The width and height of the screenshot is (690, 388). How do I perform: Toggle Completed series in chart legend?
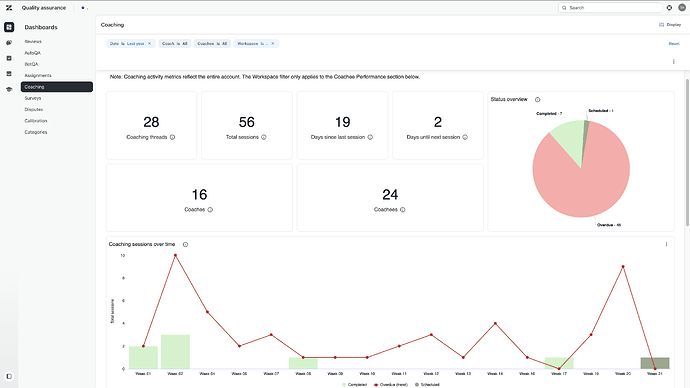pos(355,384)
